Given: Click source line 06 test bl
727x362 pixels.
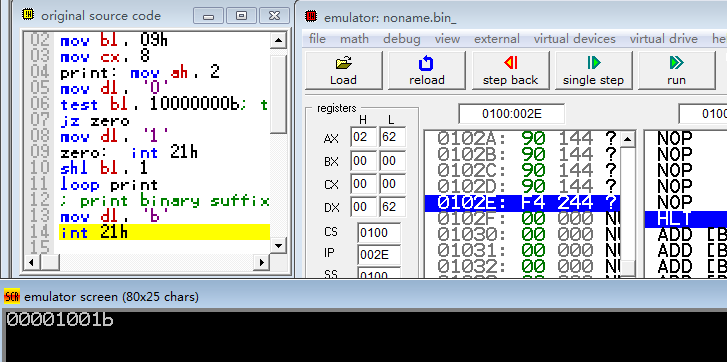Looking at the screenshot, I should 165,105.
